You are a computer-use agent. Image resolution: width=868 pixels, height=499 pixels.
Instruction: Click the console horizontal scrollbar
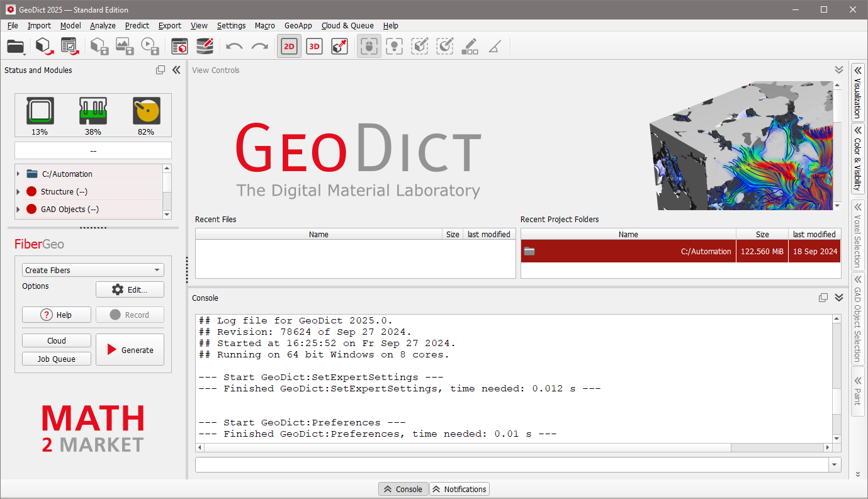[466, 447]
